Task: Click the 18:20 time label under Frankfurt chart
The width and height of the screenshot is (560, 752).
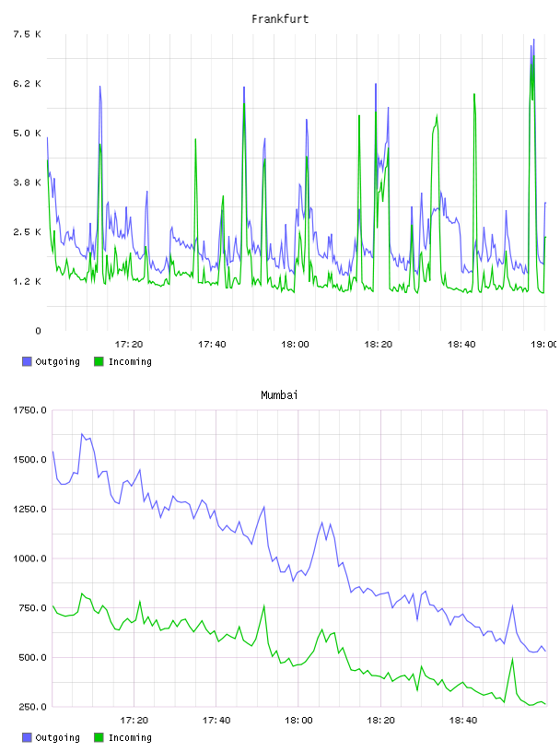Action: tap(379, 345)
